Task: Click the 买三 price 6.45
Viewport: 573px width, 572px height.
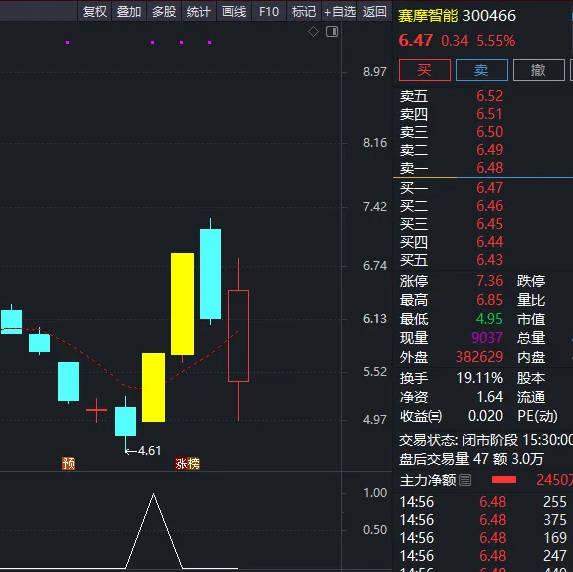Action: (x=489, y=224)
